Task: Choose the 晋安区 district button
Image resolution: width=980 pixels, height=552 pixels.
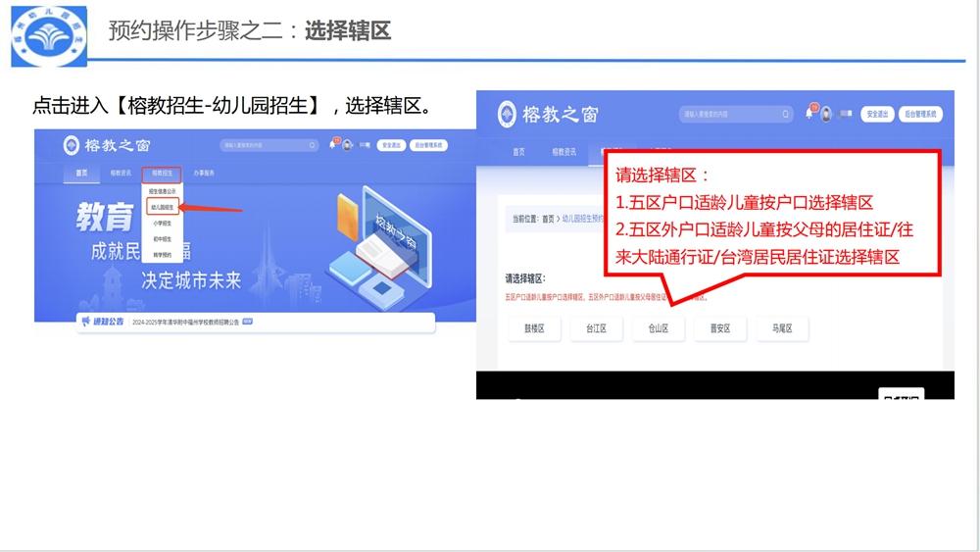Action: (719, 329)
